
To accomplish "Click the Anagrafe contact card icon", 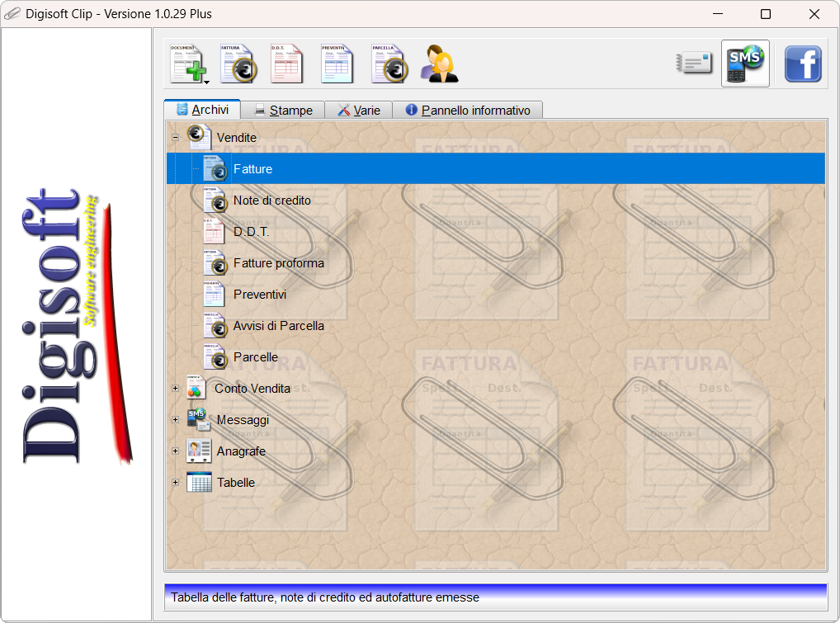I will point(198,451).
